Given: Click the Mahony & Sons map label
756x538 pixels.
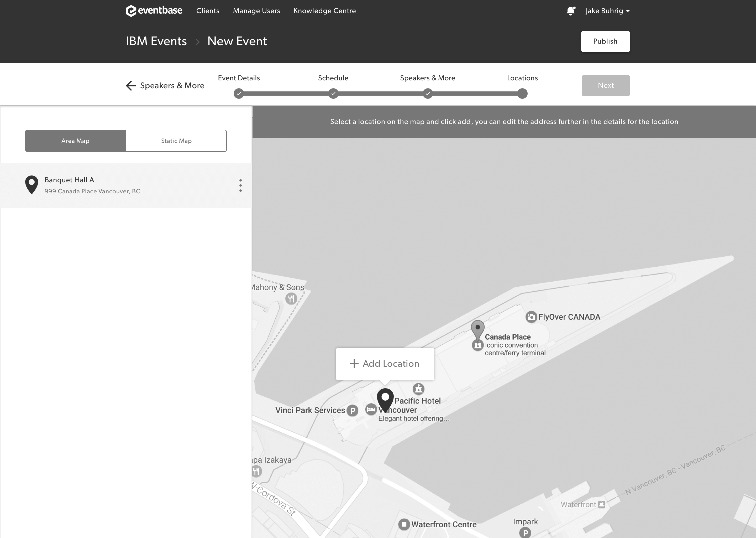Looking at the screenshot, I should [278, 287].
